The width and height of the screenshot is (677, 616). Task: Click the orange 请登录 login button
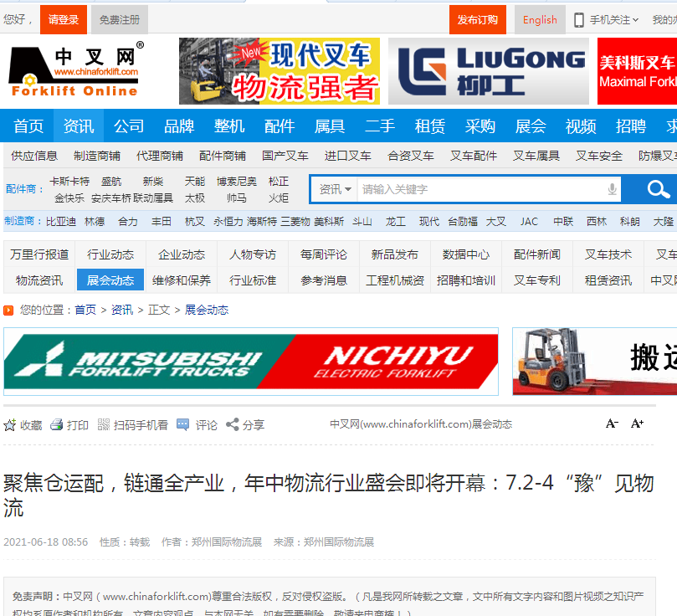point(64,19)
